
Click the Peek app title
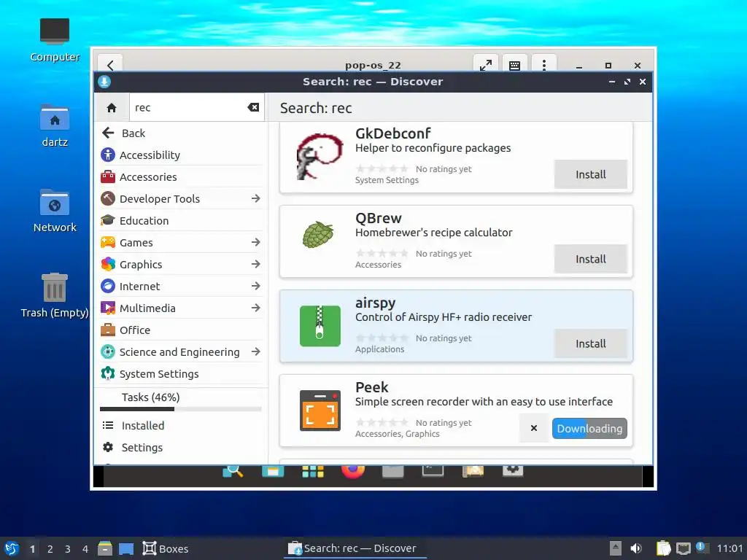[x=371, y=387]
